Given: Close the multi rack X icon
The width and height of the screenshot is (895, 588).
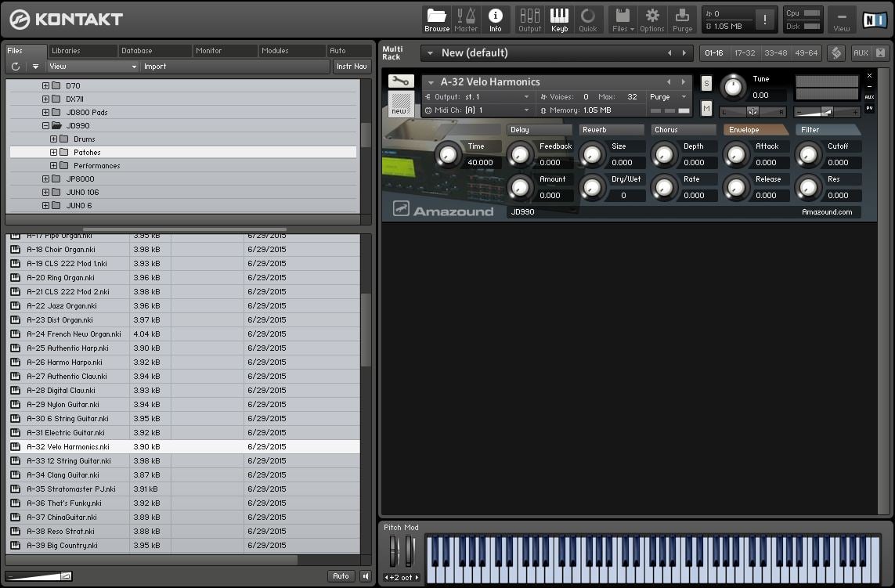Looking at the screenshot, I should [x=881, y=53].
